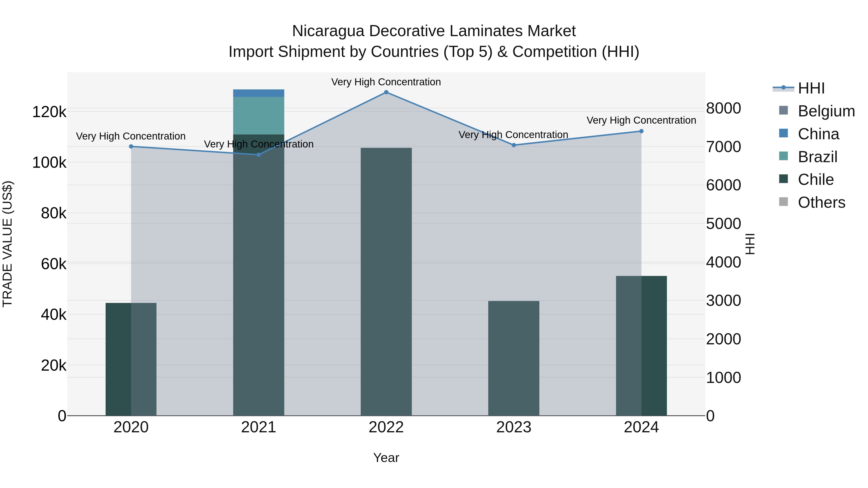The image size is (868, 488).
Task: Click the 6000 HHI axis tick
Action: coord(723,185)
